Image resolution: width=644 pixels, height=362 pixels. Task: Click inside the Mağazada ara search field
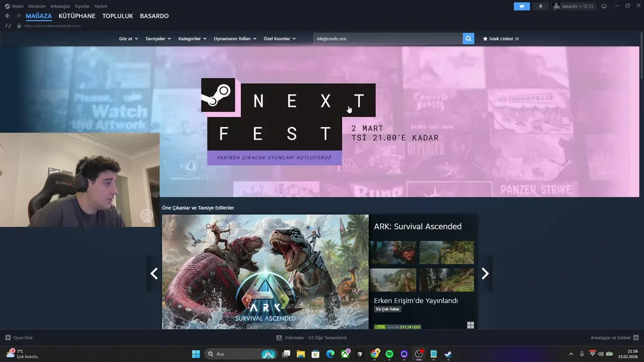(x=388, y=39)
